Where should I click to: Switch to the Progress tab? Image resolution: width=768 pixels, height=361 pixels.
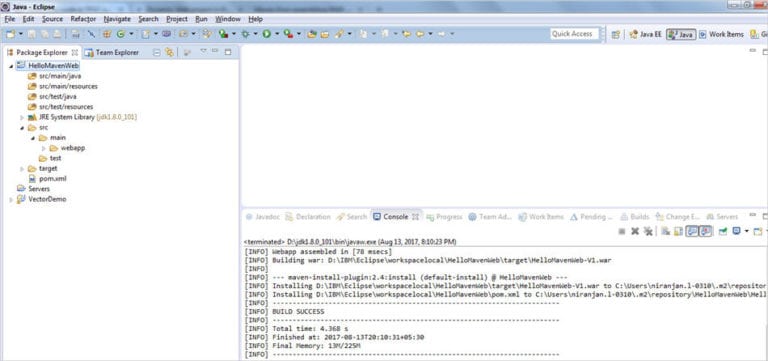pyautogui.click(x=444, y=217)
